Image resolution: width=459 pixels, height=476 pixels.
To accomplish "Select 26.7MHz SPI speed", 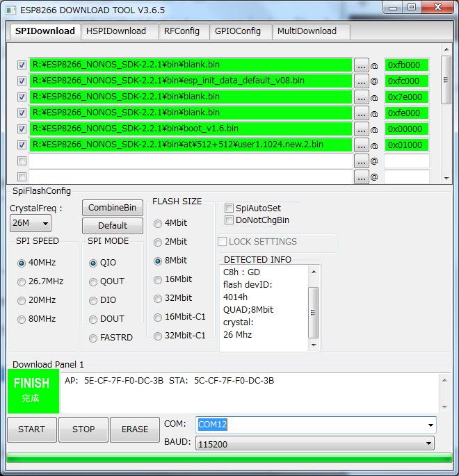I will coord(22,282).
